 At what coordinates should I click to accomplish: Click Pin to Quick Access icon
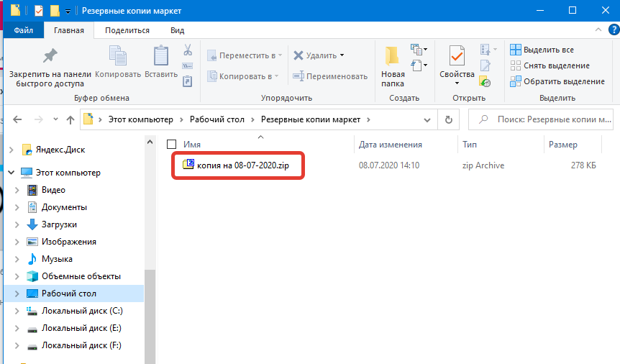pyautogui.click(x=50, y=58)
